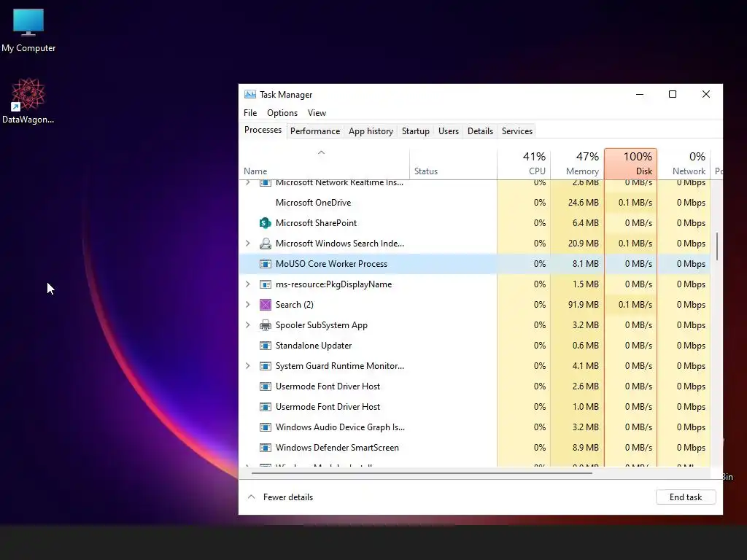This screenshot has height=560, width=747.
Task: Sort processes by Disk 100% column header
Action: 631,163
